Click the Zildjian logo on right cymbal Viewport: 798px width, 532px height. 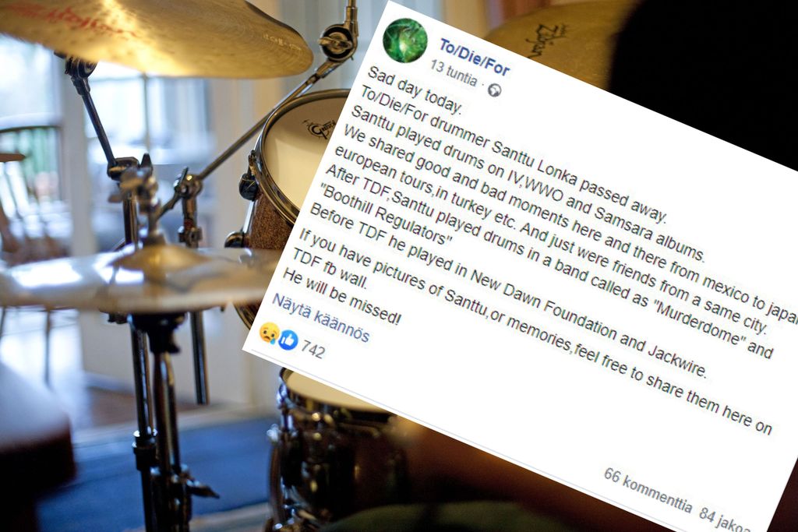548,39
